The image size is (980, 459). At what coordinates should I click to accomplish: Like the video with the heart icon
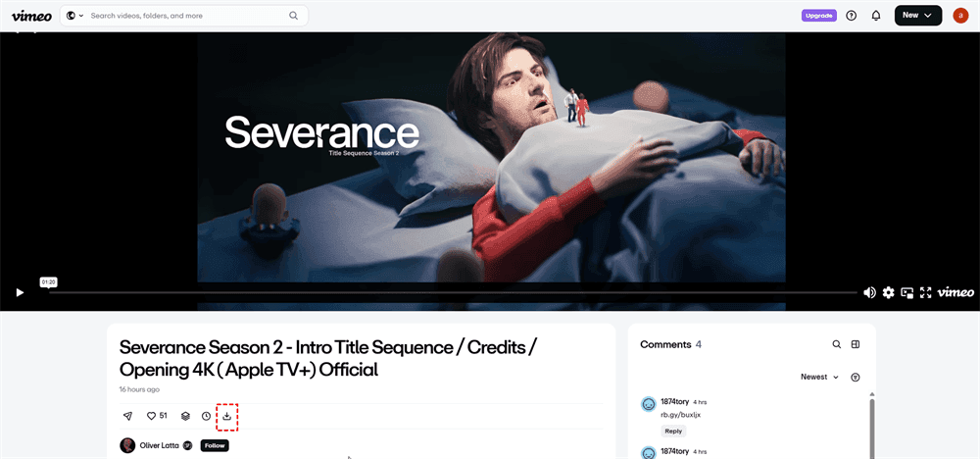tap(151, 416)
